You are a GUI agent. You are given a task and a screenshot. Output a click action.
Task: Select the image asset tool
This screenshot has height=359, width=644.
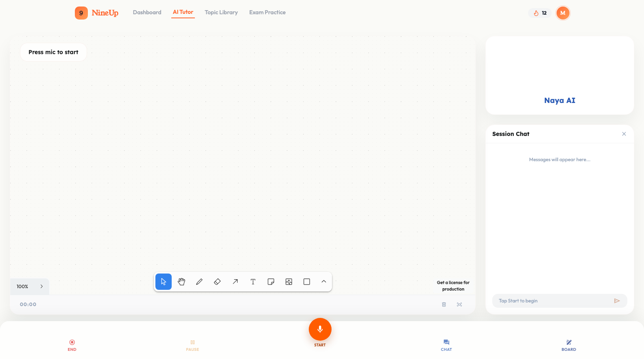pyautogui.click(x=289, y=282)
